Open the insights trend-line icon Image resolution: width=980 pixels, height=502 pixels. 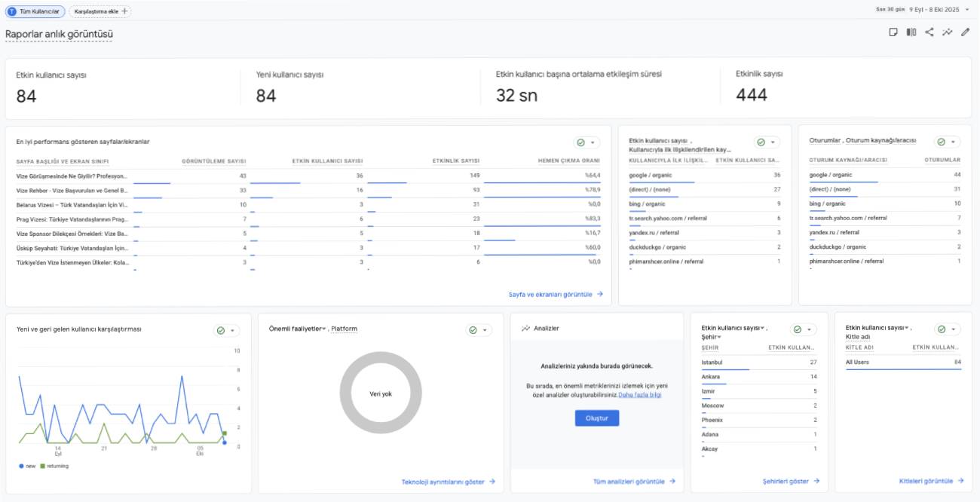948,32
